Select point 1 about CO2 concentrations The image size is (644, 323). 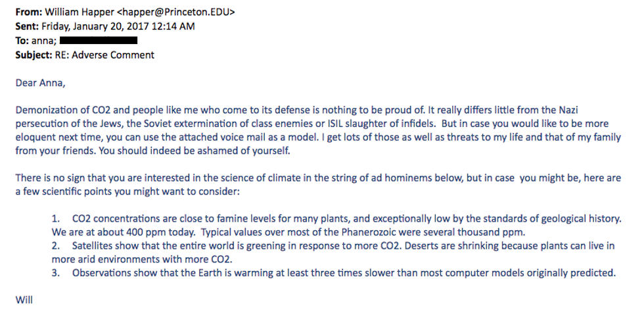tap(335, 225)
